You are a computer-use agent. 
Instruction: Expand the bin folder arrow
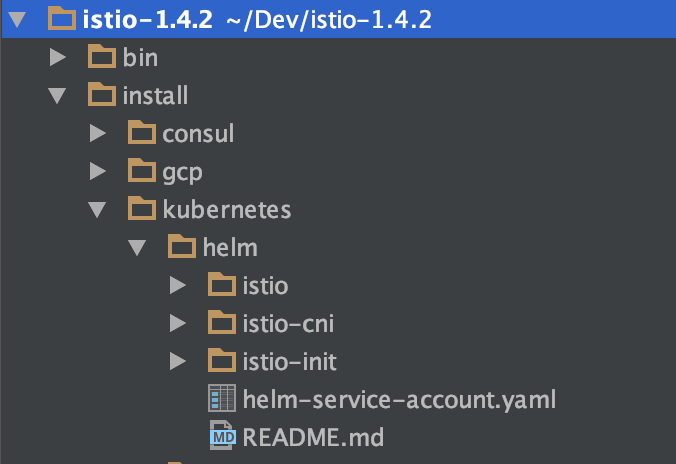coord(58,58)
